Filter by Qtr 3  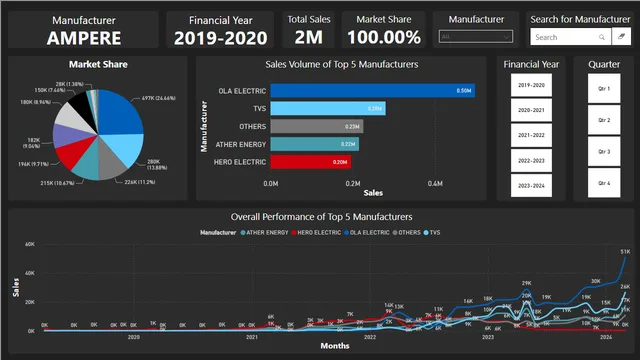604,151
